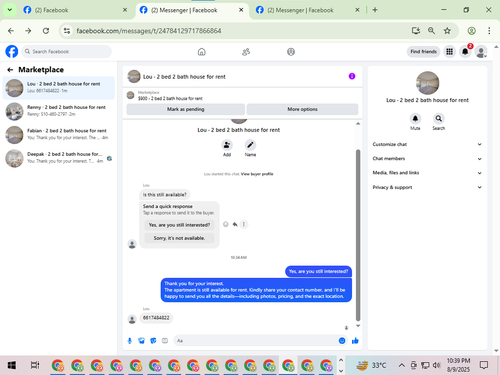Viewport: 500px width, 375px height.
Task: Click the Find friends button
Action: point(423,52)
